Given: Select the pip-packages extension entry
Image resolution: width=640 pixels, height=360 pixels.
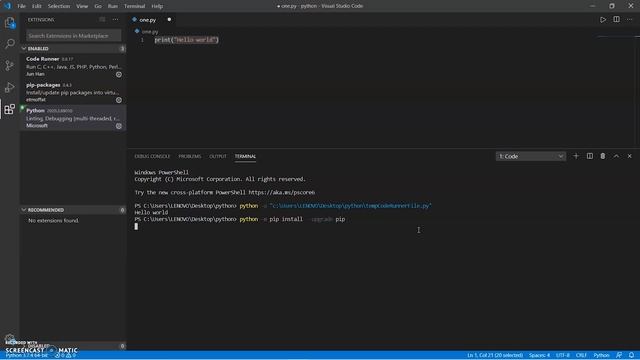Looking at the screenshot, I should coord(73,92).
